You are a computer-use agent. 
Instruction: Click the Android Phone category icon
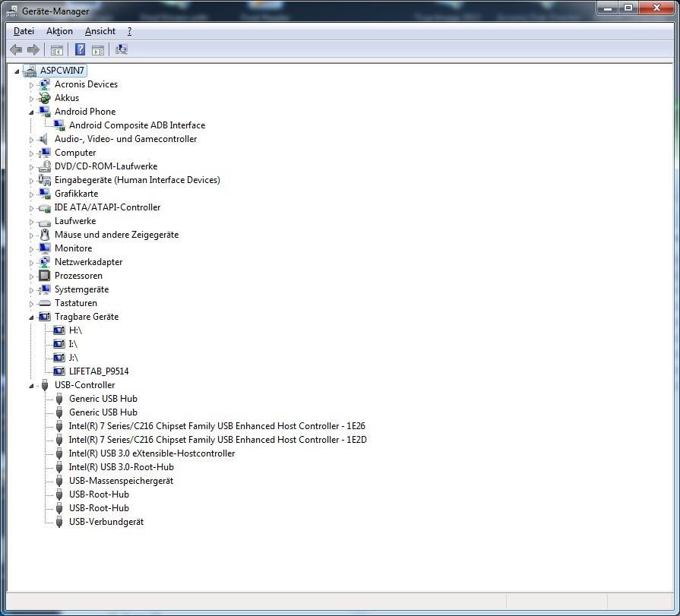coord(44,112)
